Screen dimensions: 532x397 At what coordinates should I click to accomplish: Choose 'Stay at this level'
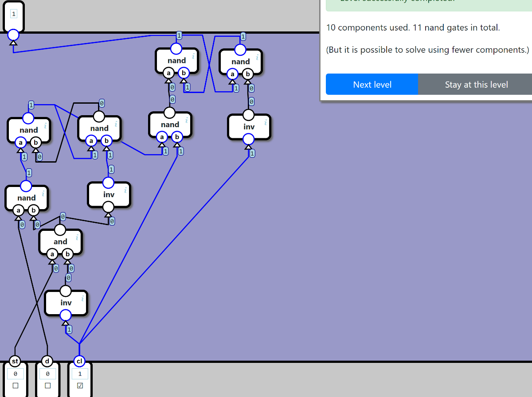pyautogui.click(x=476, y=84)
